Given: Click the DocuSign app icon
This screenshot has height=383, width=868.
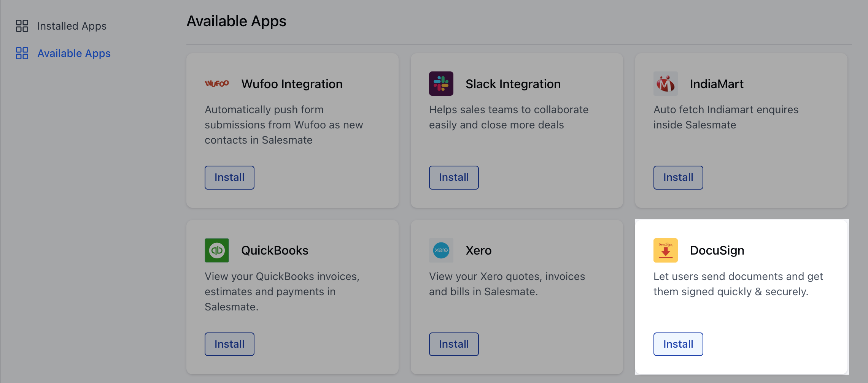Looking at the screenshot, I should (665, 250).
